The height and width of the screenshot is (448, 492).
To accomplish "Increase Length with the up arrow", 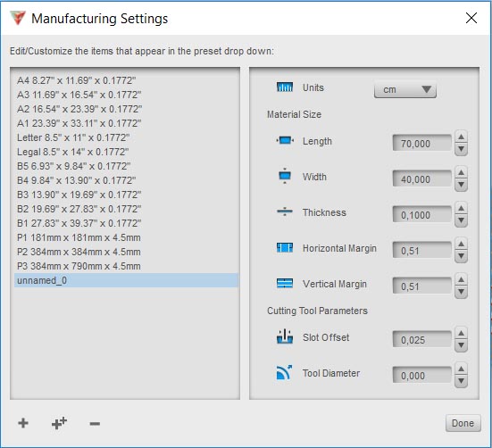I will [x=461, y=137].
